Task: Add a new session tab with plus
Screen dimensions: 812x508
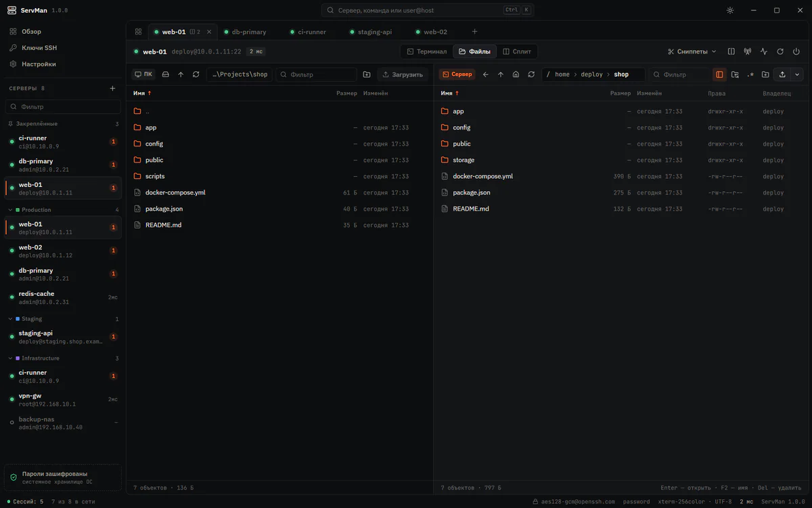Action: [474, 32]
